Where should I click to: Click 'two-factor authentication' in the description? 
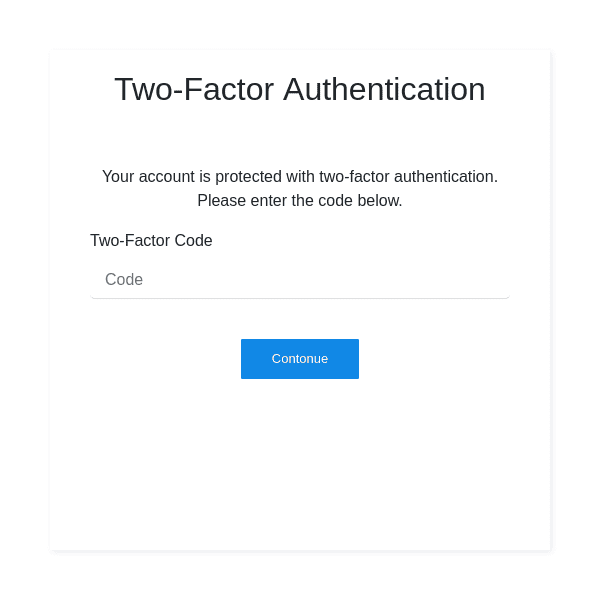tap(408, 176)
